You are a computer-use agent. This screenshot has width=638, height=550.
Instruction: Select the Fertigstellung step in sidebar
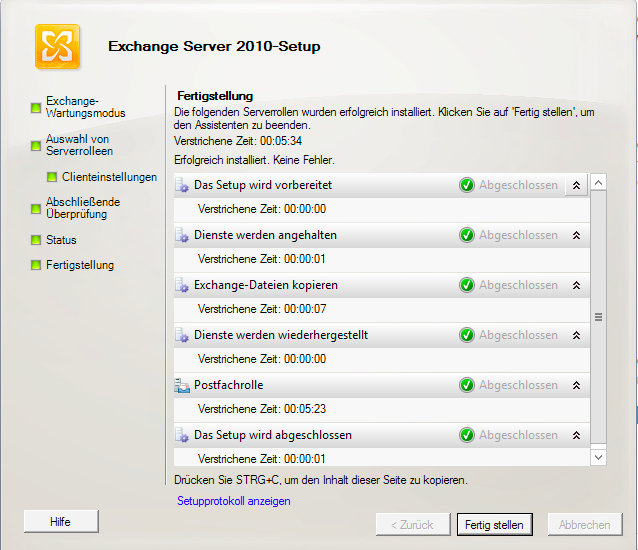(x=80, y=265)
